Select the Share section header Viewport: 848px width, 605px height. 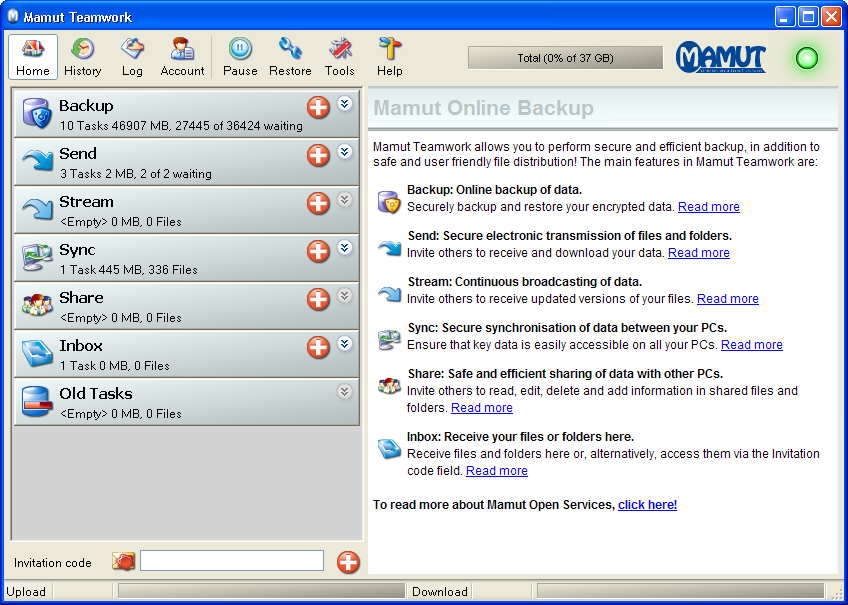[187, 306]
